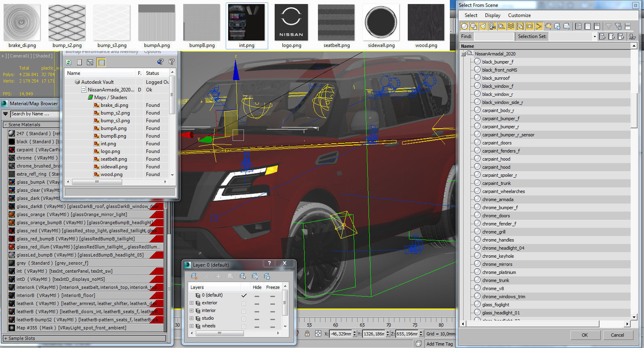The width and height of the screenshot is (644, 348).
Task: Toggle Display Shapes filter icon
Action: click(x=474, y=26)
